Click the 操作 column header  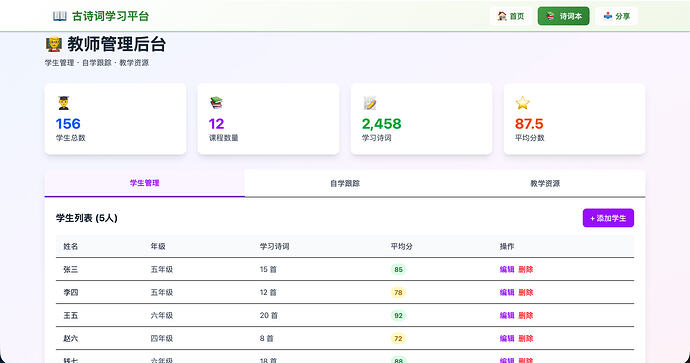tap(507, 246)
